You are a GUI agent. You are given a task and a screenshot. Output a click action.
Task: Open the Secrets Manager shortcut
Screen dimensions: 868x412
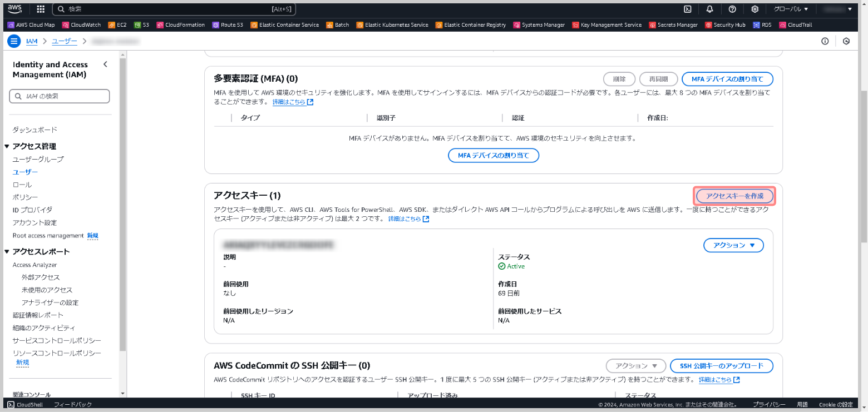coord(673,25)
